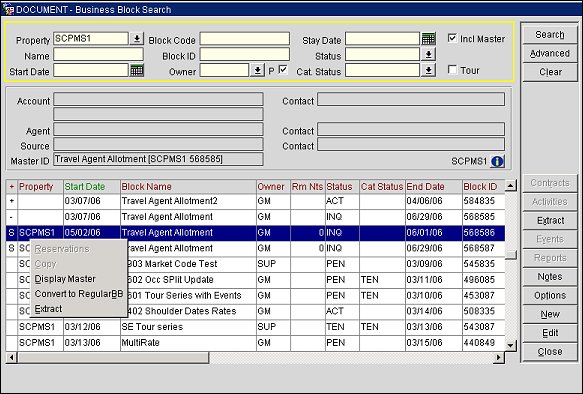Click the blue SCPMS1 info icon
This screenshot has height=394, width=583.
[x=497, y=161]
